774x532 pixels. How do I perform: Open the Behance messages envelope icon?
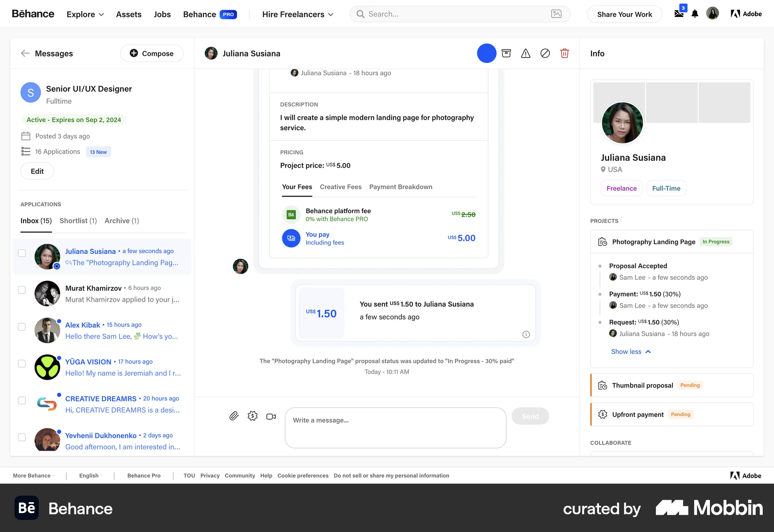[x=679, y=13]
